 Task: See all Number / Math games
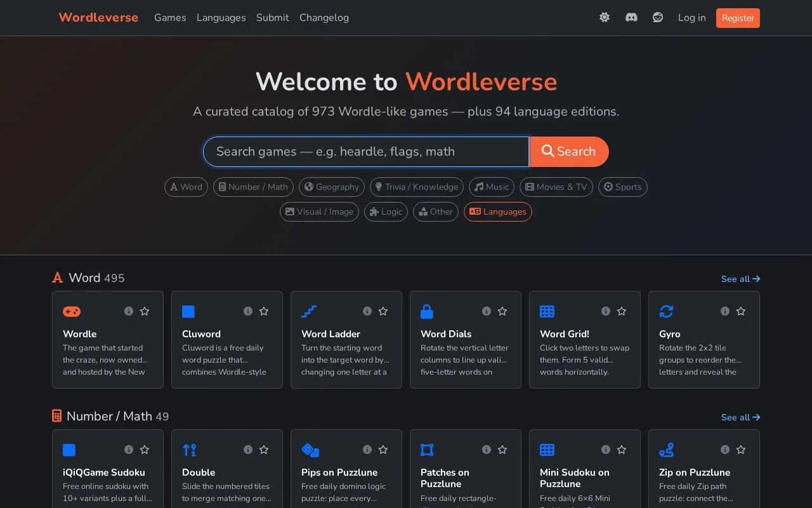coord(740,417)
